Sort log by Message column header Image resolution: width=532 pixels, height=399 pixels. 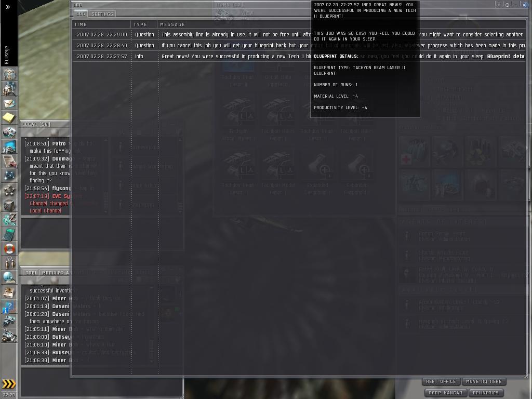pos(342,24)
